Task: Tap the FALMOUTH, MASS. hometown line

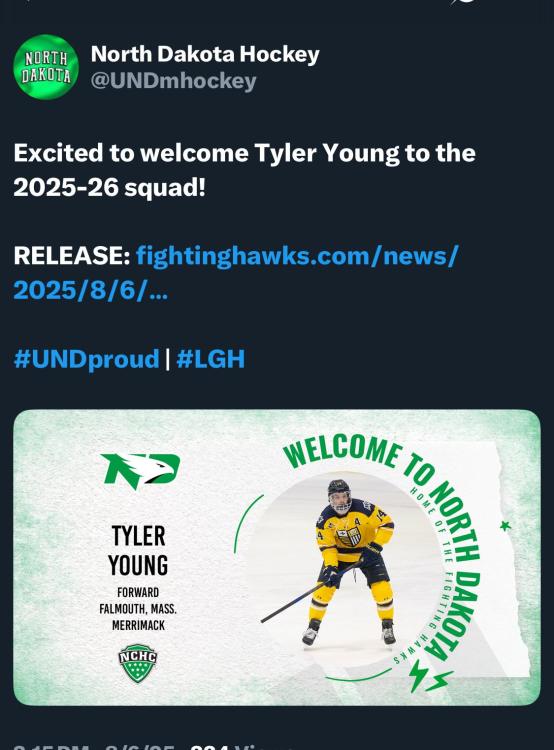Action: point(138,609)
